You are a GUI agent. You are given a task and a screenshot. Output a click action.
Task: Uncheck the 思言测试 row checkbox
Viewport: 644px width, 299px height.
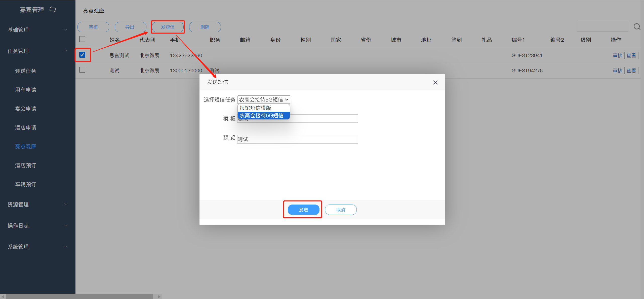[82, 55]
